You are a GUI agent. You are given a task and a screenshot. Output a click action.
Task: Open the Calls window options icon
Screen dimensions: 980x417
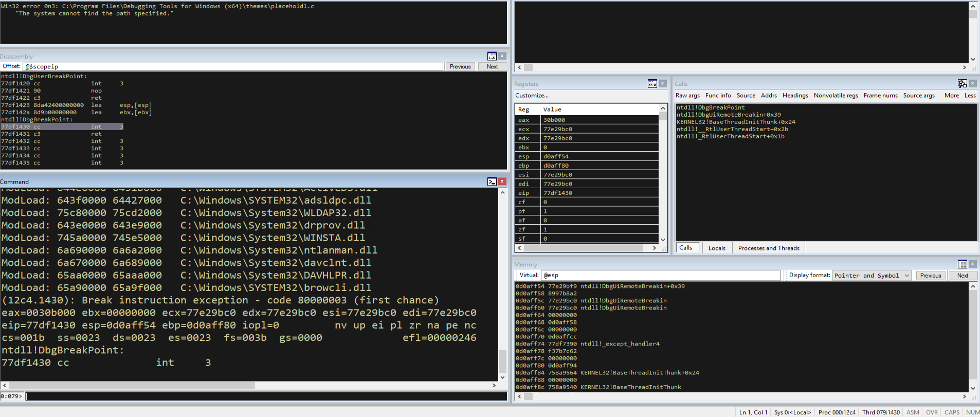coord(963,83)
